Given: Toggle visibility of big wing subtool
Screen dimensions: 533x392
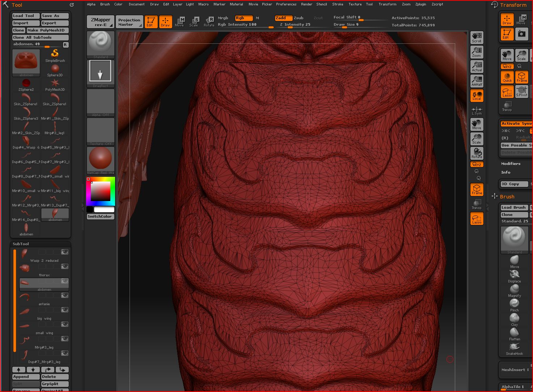Looking at the screenshot, I should click(x=65, y=310).
